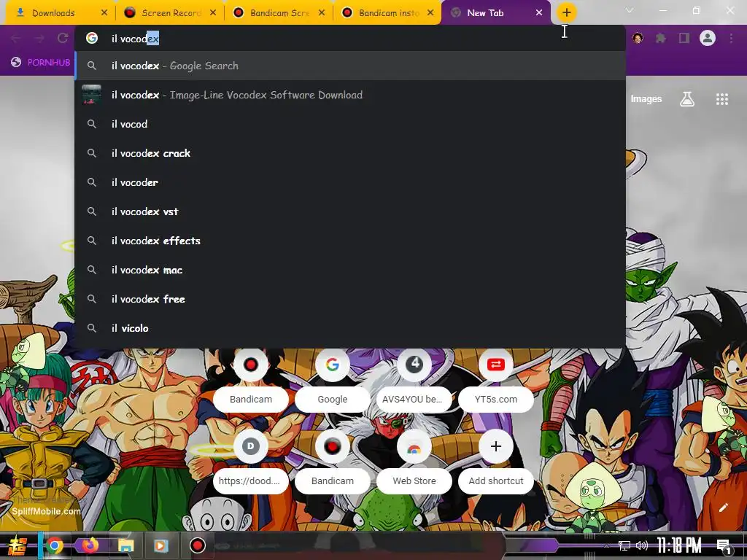
Task: Close the Downloads tab
Action: coord(104,13)
